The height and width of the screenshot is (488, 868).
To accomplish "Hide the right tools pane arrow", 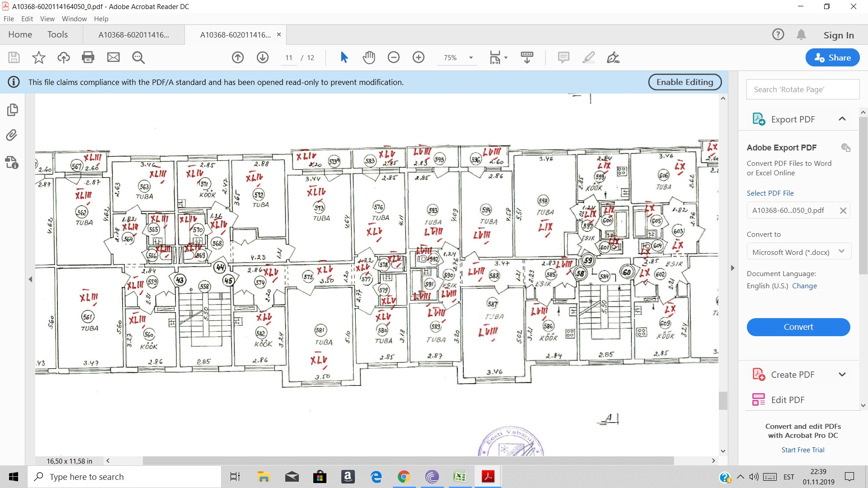I will [733, 268].
